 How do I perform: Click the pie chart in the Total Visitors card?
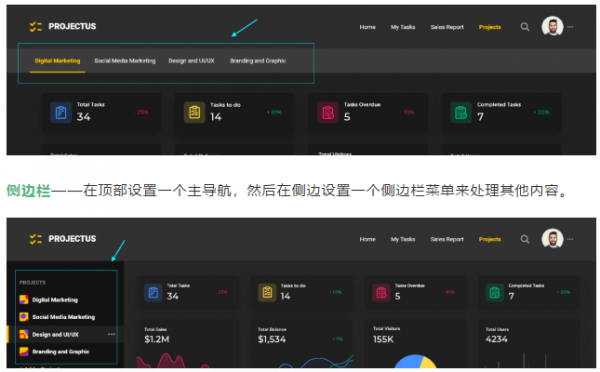tap(415, 362)
